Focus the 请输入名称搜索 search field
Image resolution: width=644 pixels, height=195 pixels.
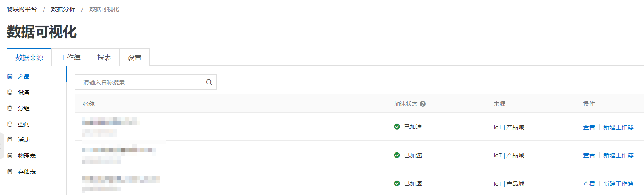[146, 82]
